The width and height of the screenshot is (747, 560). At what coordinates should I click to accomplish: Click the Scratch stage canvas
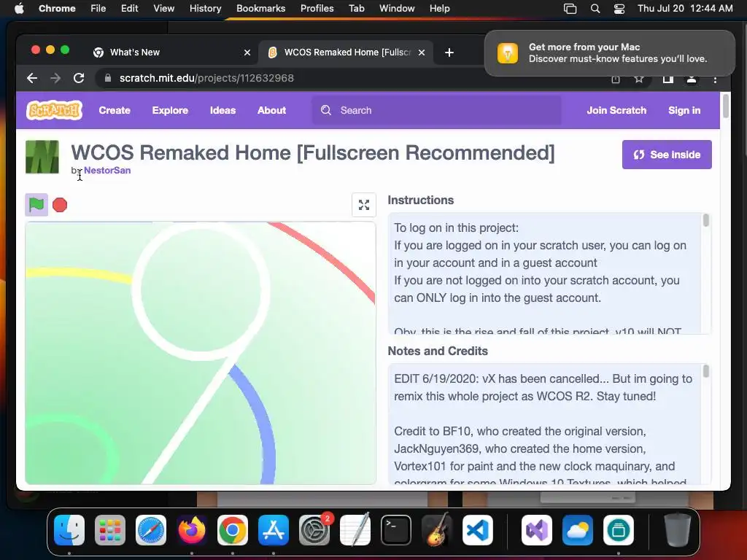point(201,353)
